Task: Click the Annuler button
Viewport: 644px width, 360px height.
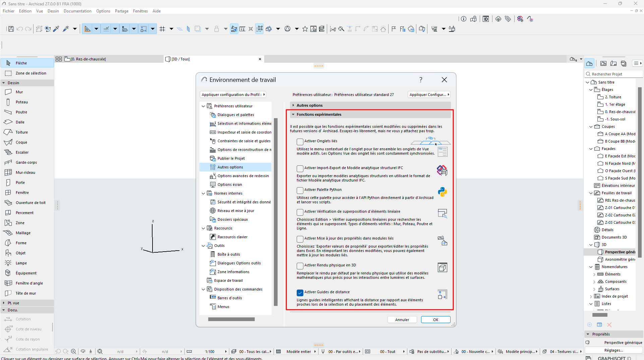Action: (x=402, y=320)
